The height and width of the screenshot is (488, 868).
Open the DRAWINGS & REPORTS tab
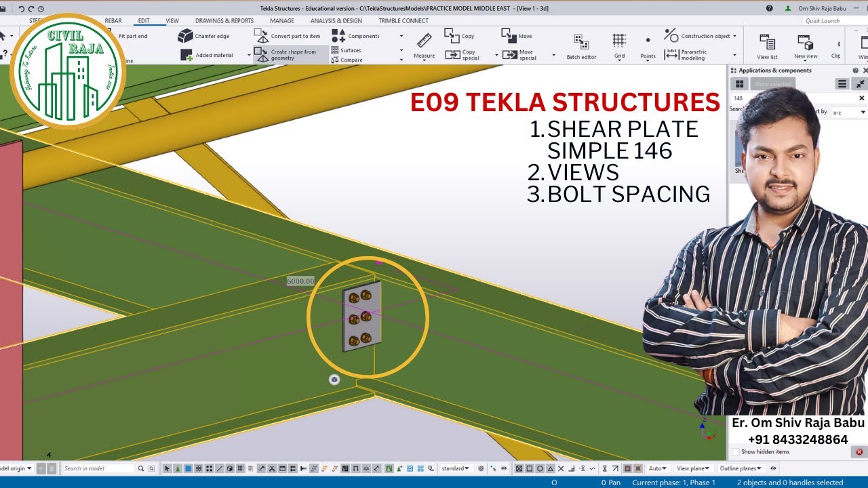click(224, 20)
